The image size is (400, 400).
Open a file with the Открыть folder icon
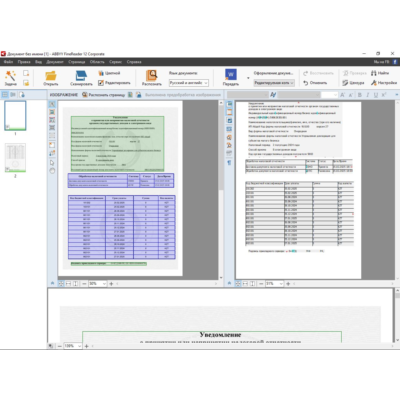pos(51,76)
